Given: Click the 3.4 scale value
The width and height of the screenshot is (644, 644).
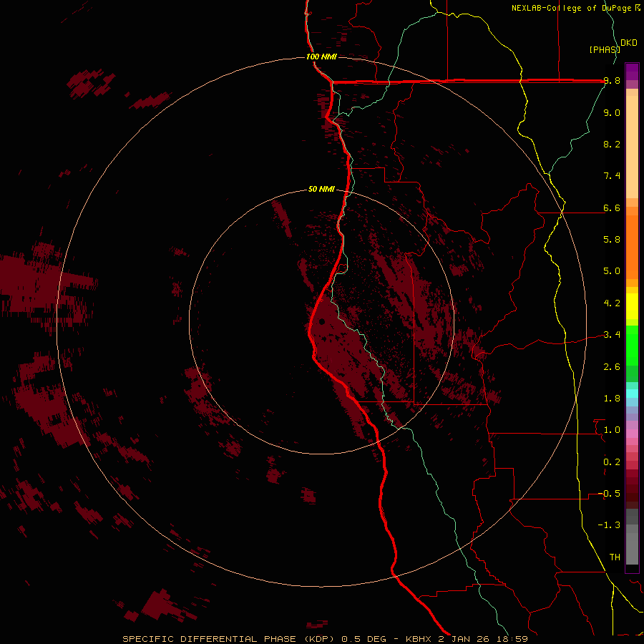Looking at the screenshot, I should [x=612, y=335].
